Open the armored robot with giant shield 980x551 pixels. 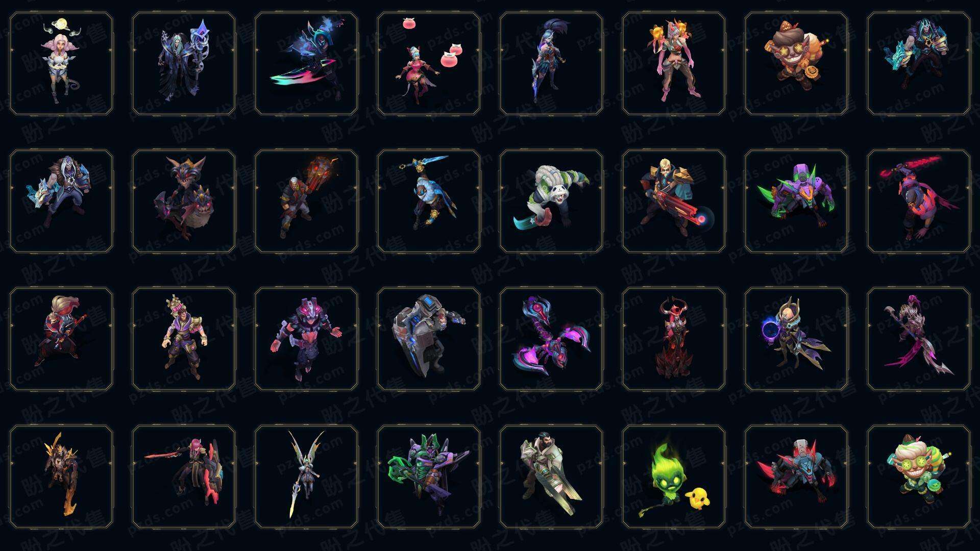tap(429, 339)
